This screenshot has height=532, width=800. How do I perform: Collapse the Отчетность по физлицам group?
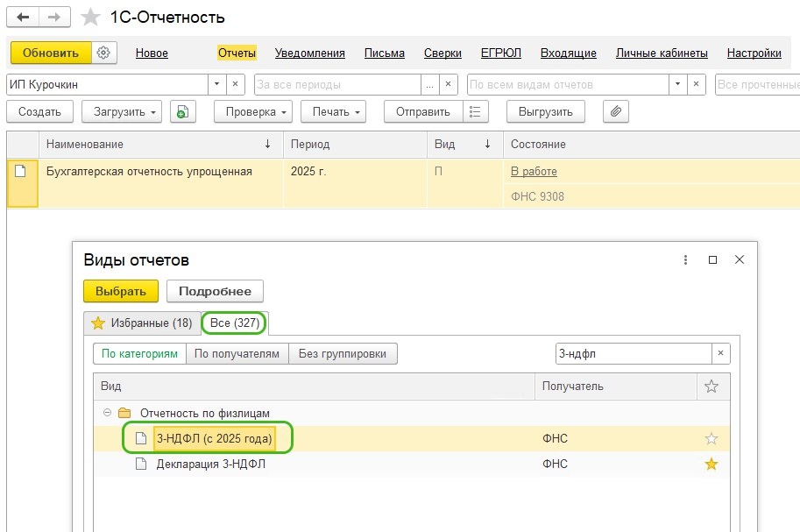pos(107,413)
